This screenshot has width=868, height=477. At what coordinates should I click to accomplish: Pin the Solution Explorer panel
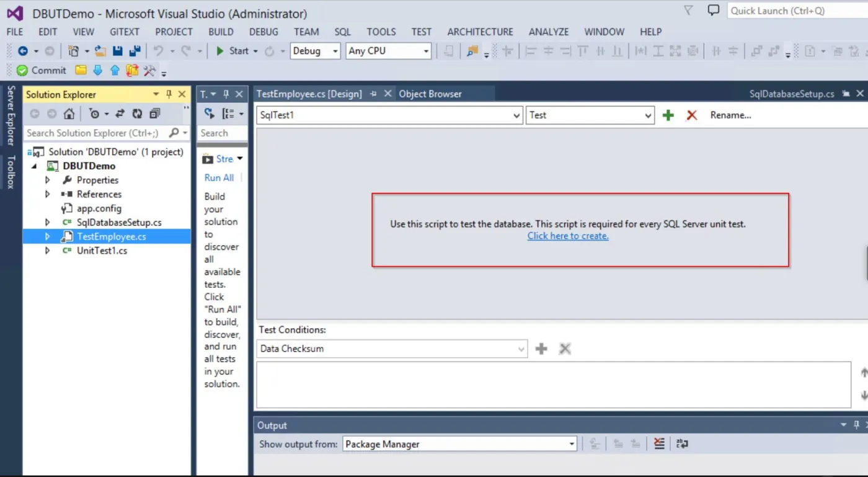pyautogui.click(x=169, y=94)
